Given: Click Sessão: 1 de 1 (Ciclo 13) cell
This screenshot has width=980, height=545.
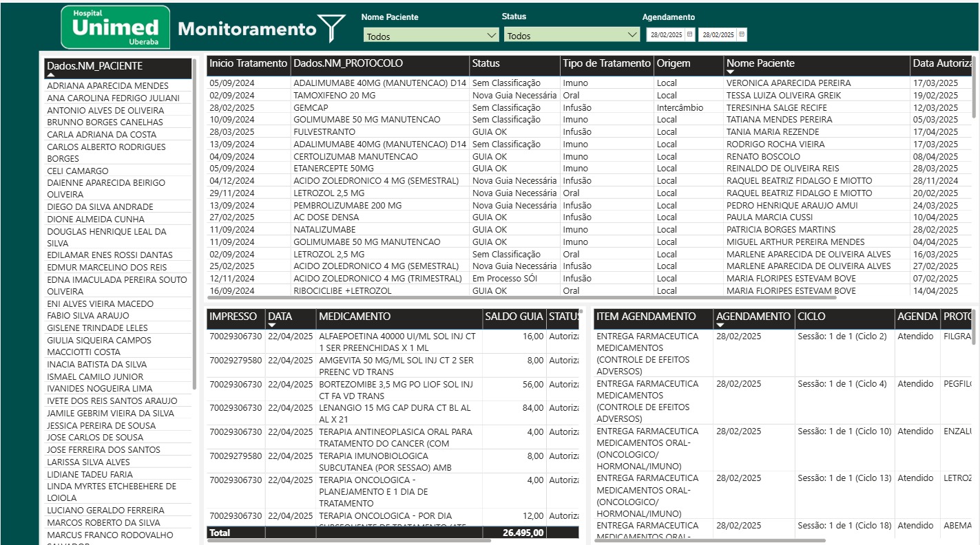Looking at the screenshot, I should pyautogui.click(x=844, y=478).
